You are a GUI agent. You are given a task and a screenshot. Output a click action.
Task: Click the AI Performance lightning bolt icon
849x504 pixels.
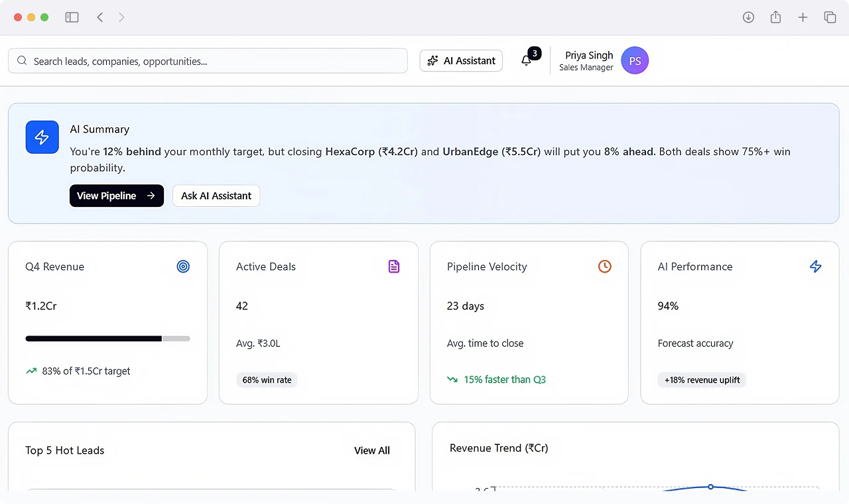[816, 267]
